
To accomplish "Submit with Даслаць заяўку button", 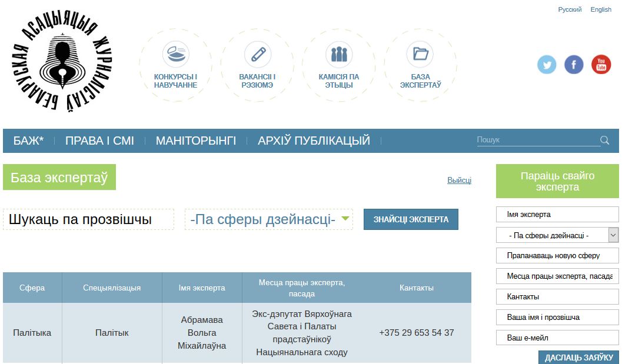I will [578, 358].
